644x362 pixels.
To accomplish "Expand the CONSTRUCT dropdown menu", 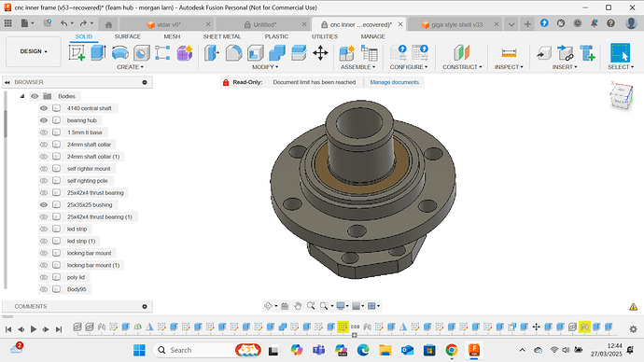I will click(462, 67).
